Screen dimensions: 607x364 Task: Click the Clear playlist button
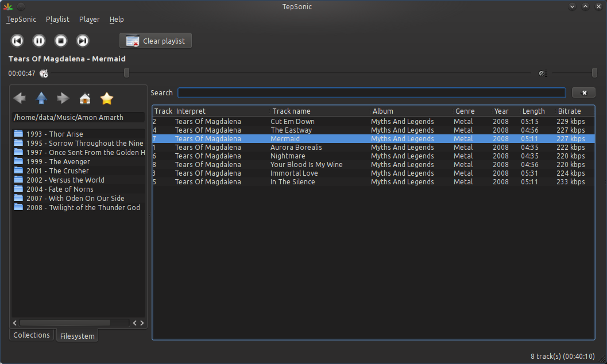pyautogui.click(x=156, y=41)
